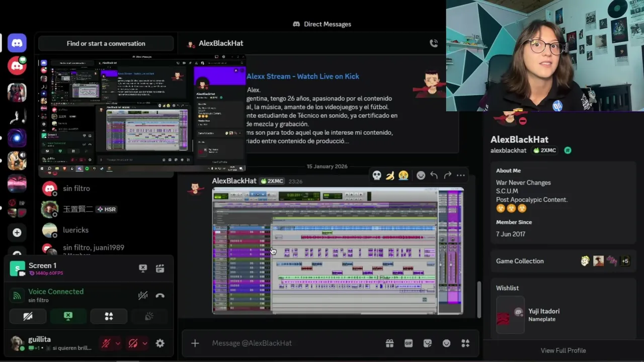Open the luericks conversation
This screenshot has height=362, width=644.
pyautogui.click(x=106, y=230)
